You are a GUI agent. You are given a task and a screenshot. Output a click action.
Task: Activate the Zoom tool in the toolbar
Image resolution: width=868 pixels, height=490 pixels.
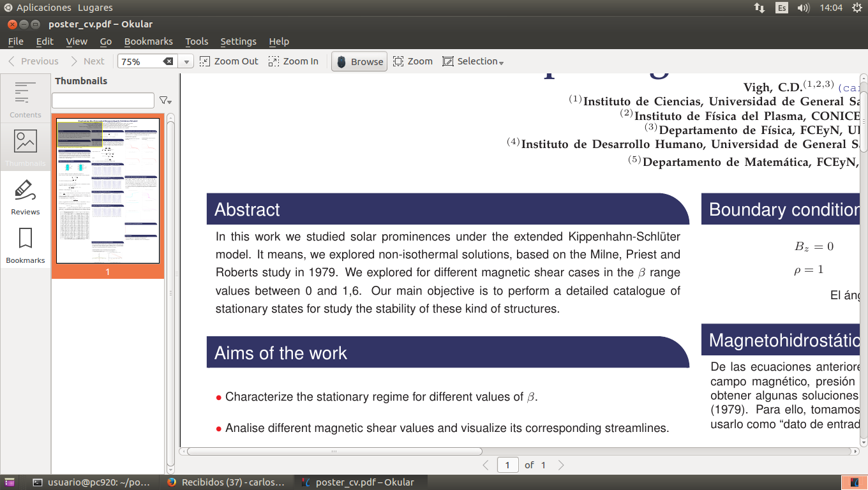[x=412, y=61]
